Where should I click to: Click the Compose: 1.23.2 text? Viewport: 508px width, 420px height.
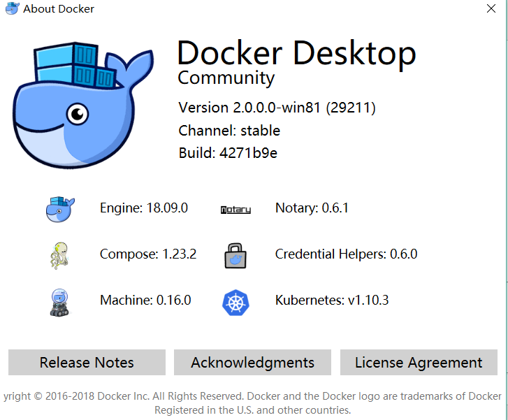point(148,254)
